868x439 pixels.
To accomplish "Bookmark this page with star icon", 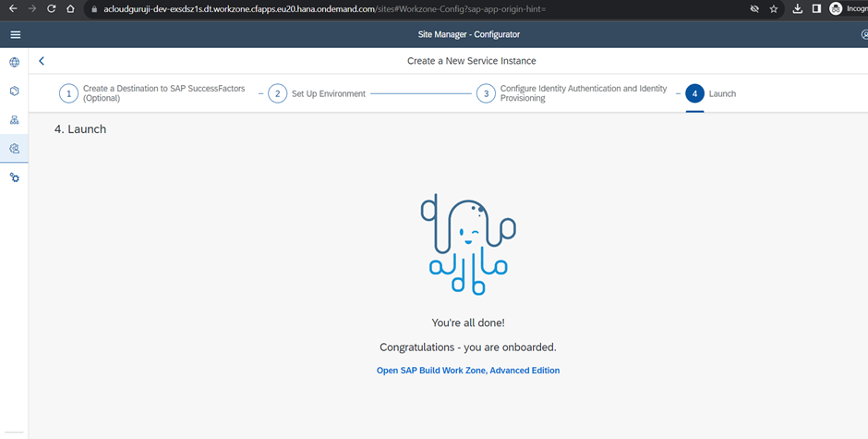I will (774, 9).
